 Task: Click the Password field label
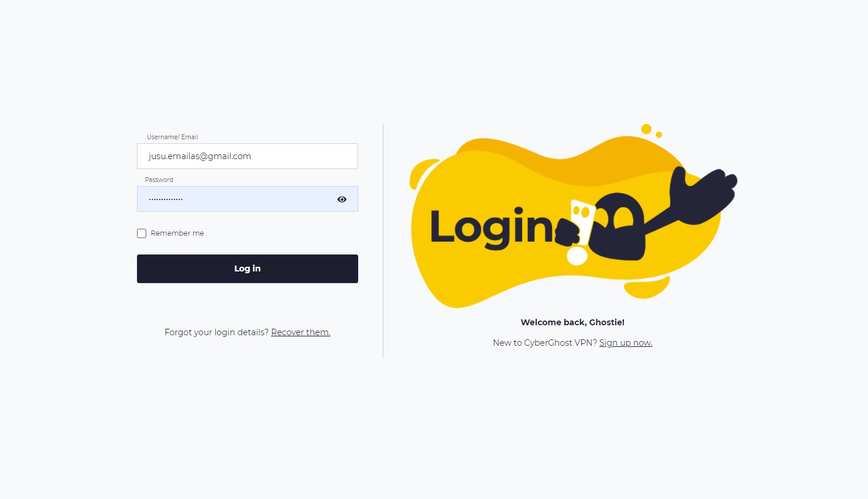159,180
